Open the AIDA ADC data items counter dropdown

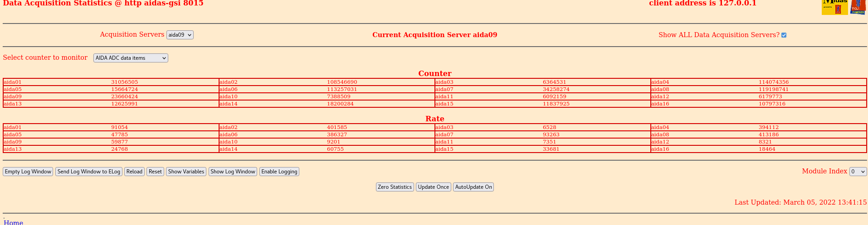131,58
